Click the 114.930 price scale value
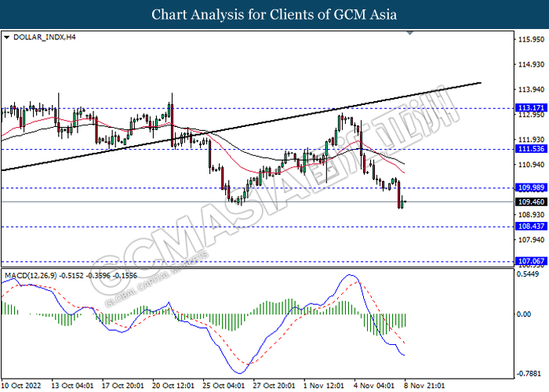The image size is (549, 392). (x=531, y=64)
